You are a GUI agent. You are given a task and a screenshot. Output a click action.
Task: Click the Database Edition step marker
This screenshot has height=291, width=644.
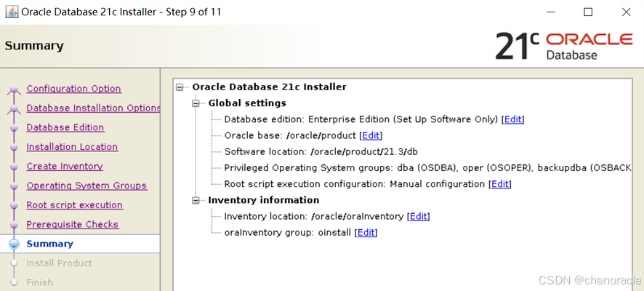[x=14, y=128]
